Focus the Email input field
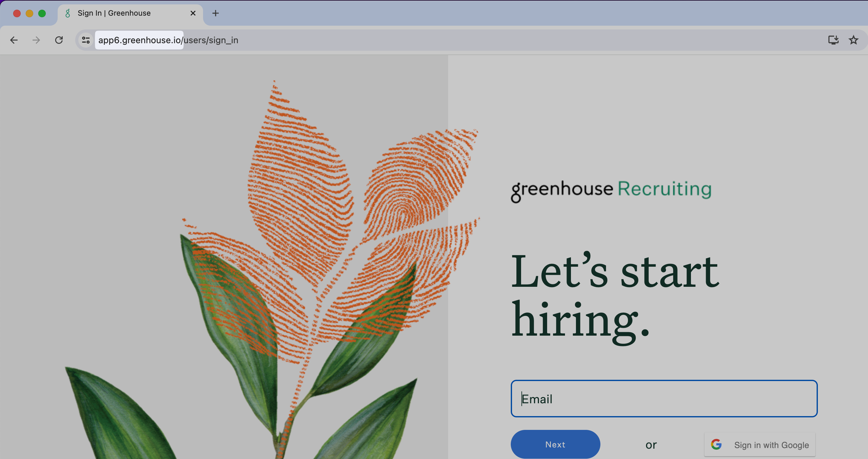The height and width of the screenshot is (459, 868). (664, 399)
